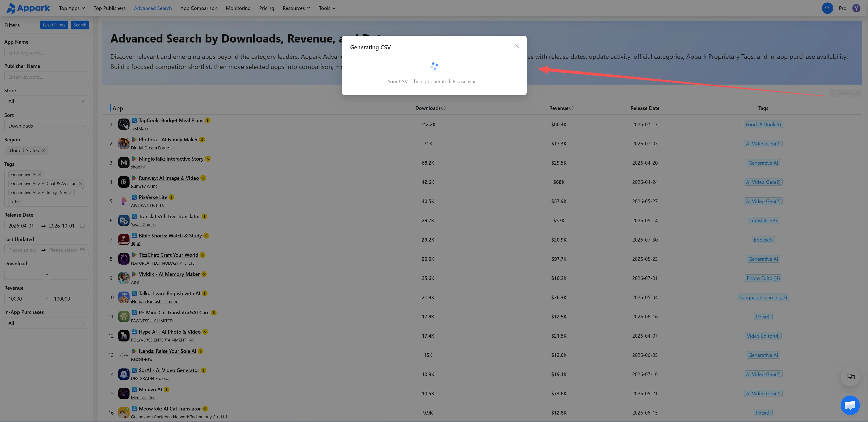868x422 pixels.
Task: Click the Export CSV button
Action: click(845, 93)
